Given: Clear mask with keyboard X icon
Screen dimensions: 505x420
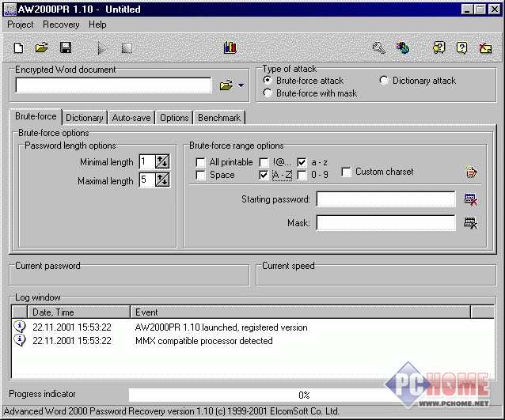Looking at the screenshot, I should 471,223.
